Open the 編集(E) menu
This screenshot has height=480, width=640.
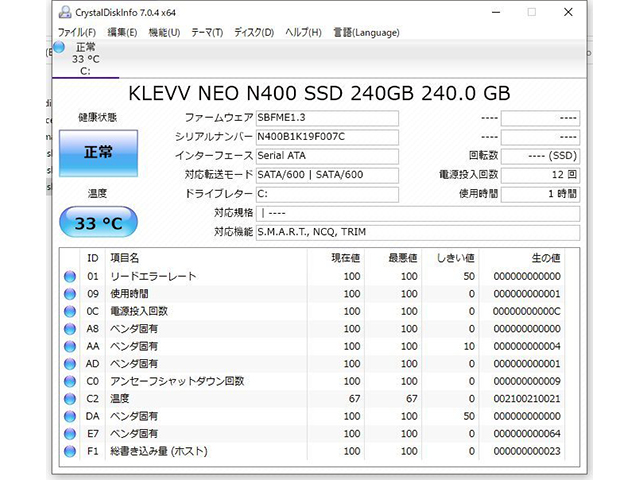122,32
